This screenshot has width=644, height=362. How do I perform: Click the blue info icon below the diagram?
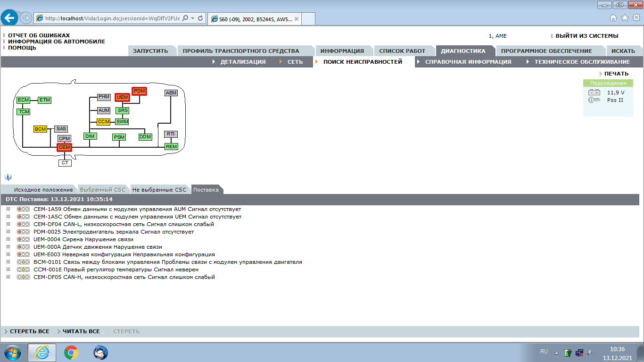[x=8, y=177]
